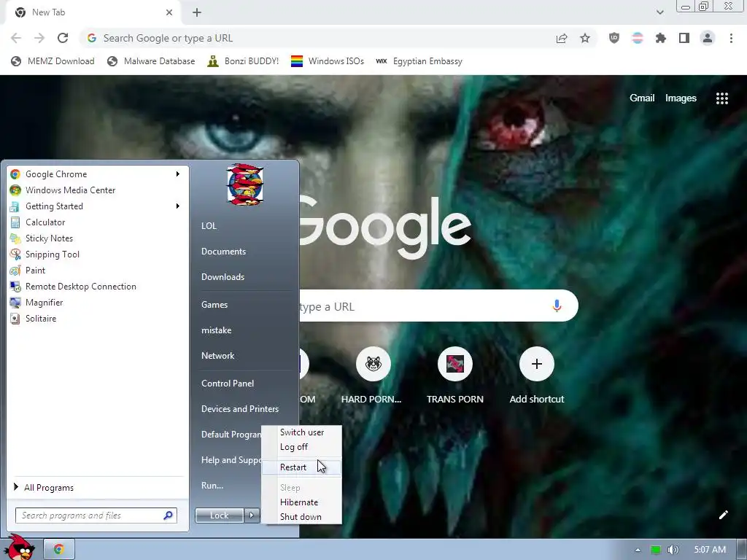Click Add shortcut tile
The width and height of the screenshot is (747, 560).
(537, 376)
